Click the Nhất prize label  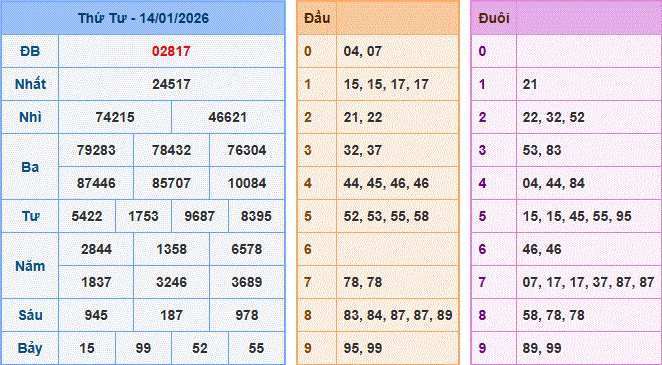pos(30,84)
